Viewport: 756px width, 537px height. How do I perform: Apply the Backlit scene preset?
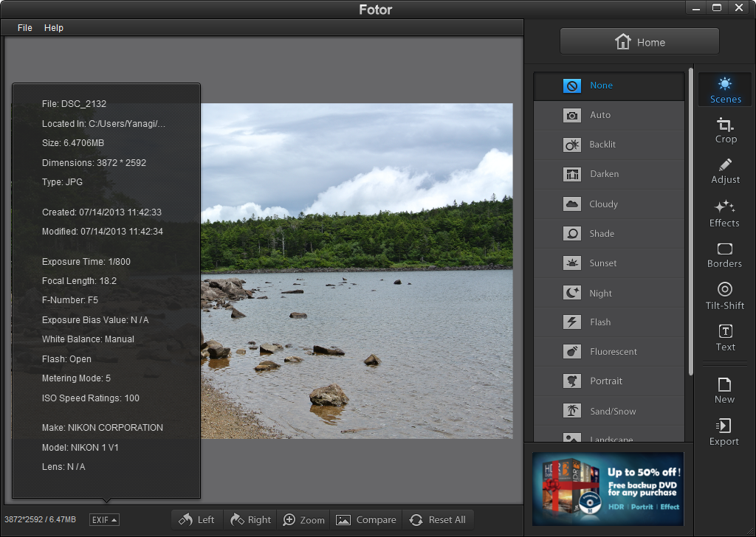tap(609, 145)
